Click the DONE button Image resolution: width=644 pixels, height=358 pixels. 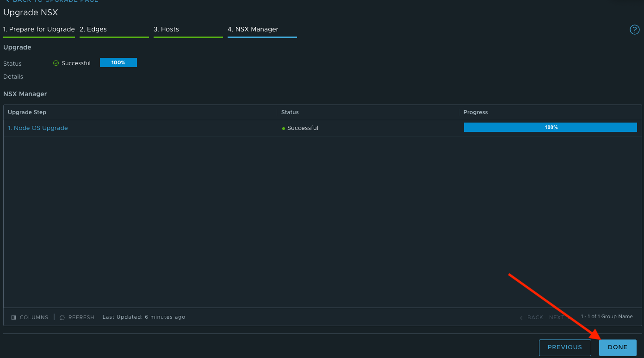[618, 347]
